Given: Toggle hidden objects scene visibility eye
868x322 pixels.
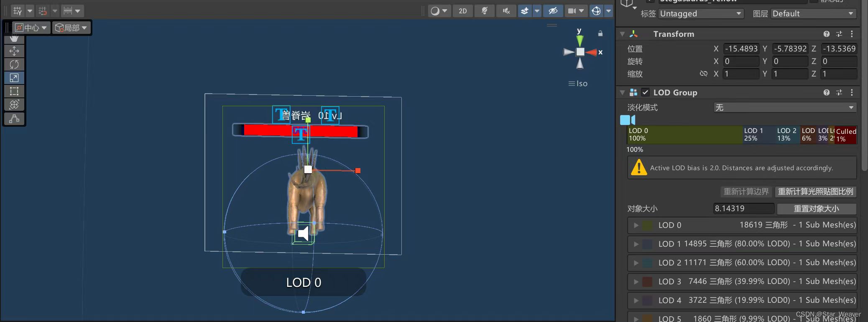Looking at the screenshot, I should (x=553, y=11).
